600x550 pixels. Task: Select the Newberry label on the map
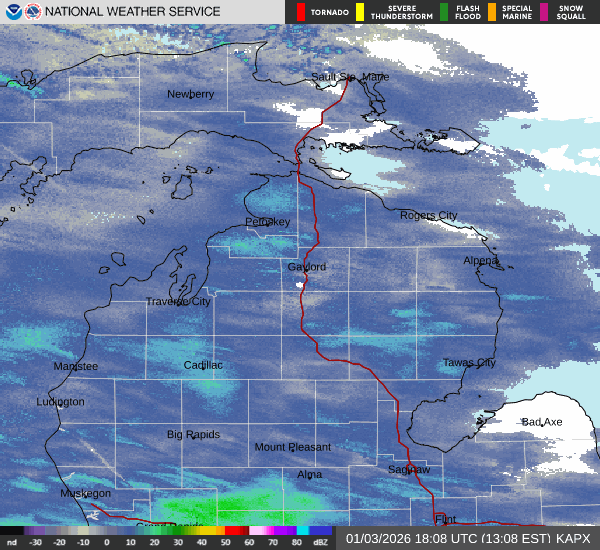pyautogui.click(x=190, y=94)
